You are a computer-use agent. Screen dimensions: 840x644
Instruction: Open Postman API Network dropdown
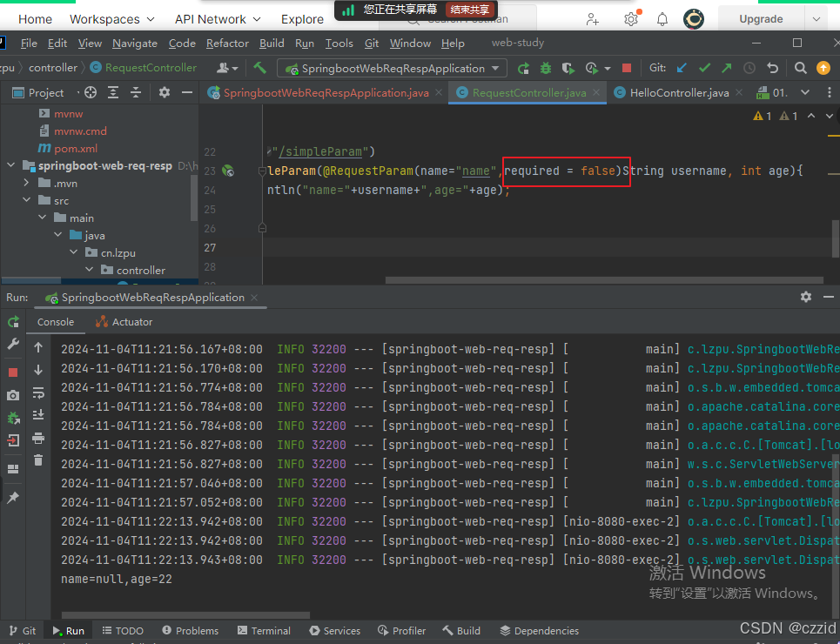click(218, 19)
